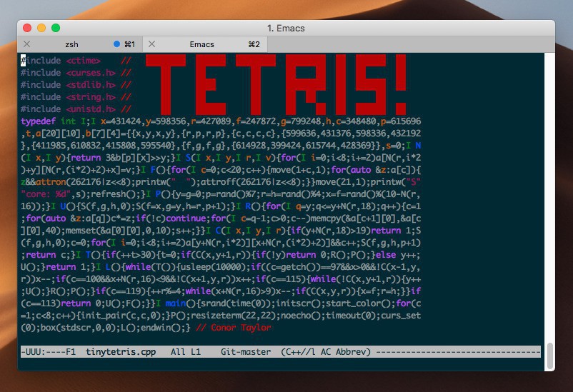Click the '1. Emacs' window title
573x392 pixels.
[x=286, y=28]
